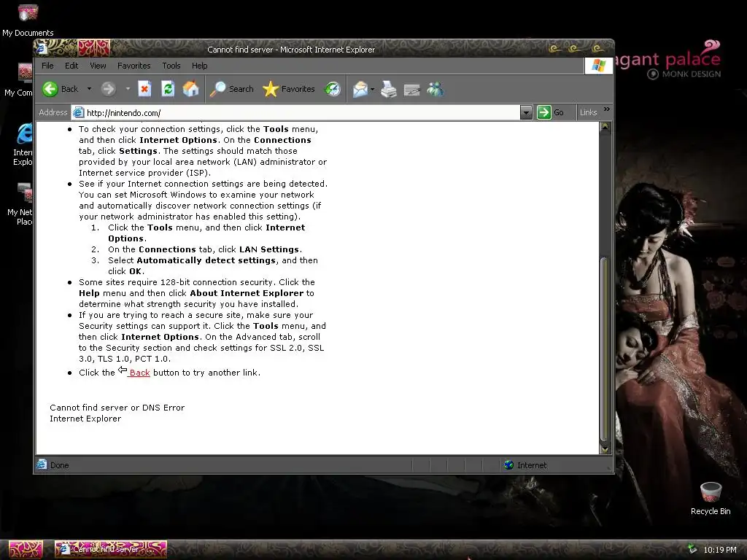Screen dimensions: 747x560
Task: Open the Favorites menu
Action: pos(134,66)
